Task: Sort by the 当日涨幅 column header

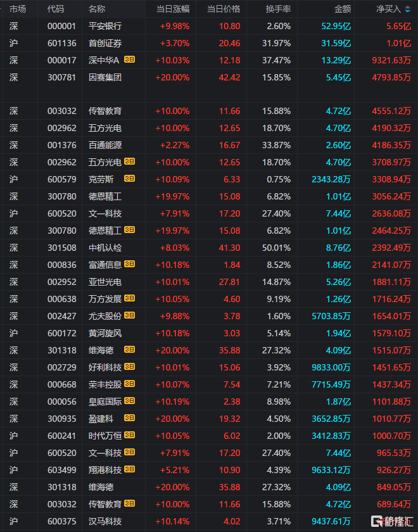Action: point(173,9)
